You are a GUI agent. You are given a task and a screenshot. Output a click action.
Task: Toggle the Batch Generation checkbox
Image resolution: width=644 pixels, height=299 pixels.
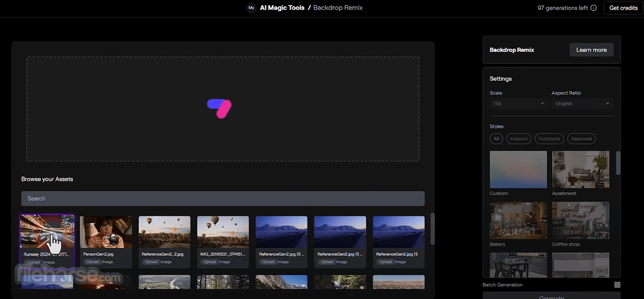[x=617, y=285]
